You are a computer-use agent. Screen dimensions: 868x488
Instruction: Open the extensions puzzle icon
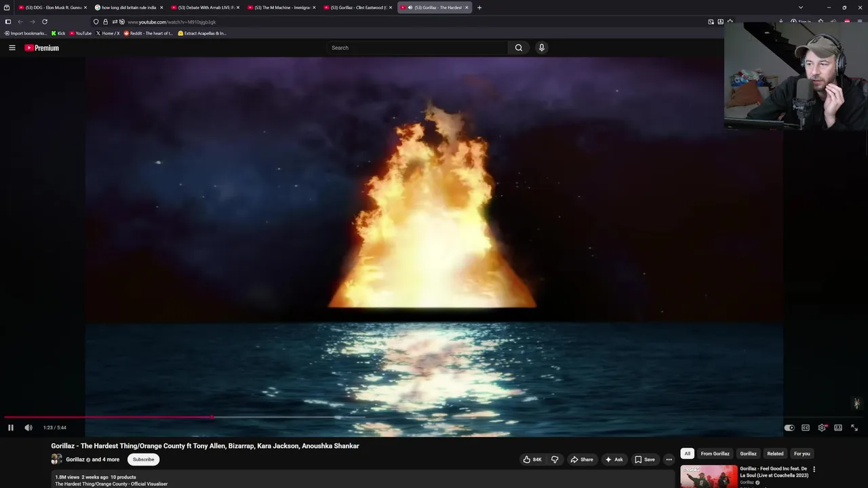(821, 22)
